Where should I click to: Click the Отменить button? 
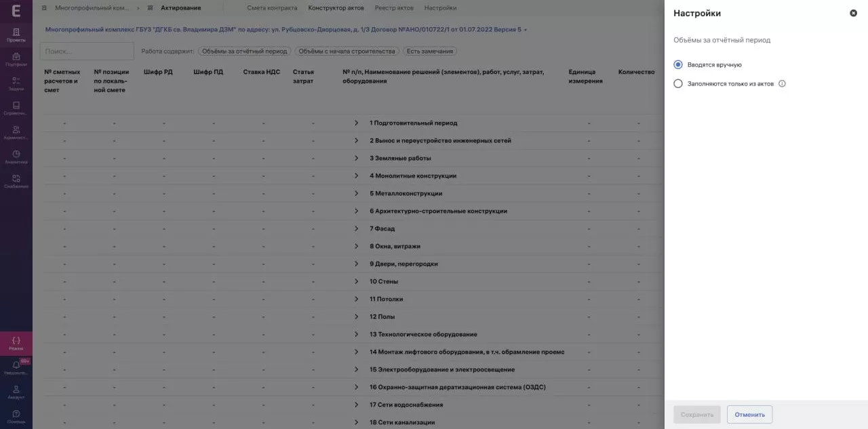[x=749, y=415]
